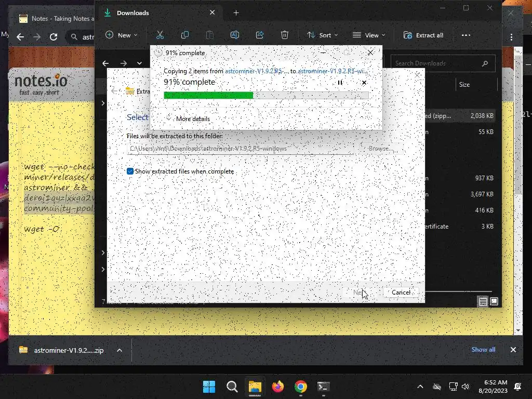Pause the copy operation
This screenshot has height=399, width=532.
point(340,83)
